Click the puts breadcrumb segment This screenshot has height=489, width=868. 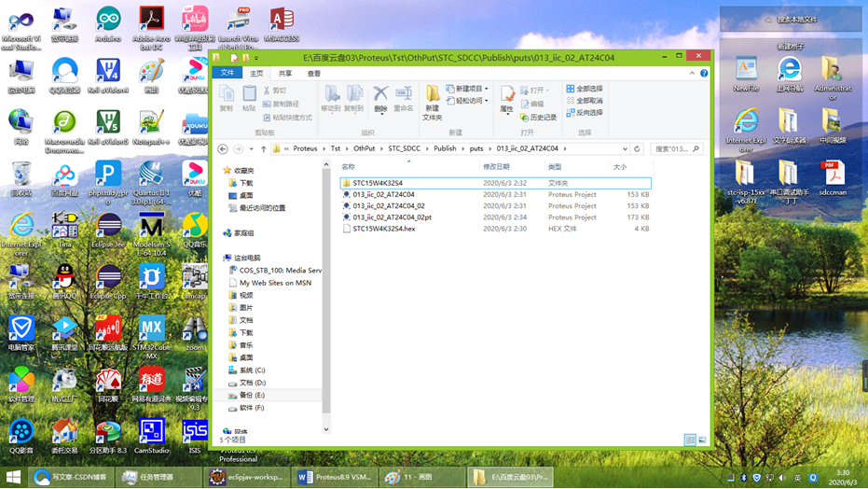point(476,148)
